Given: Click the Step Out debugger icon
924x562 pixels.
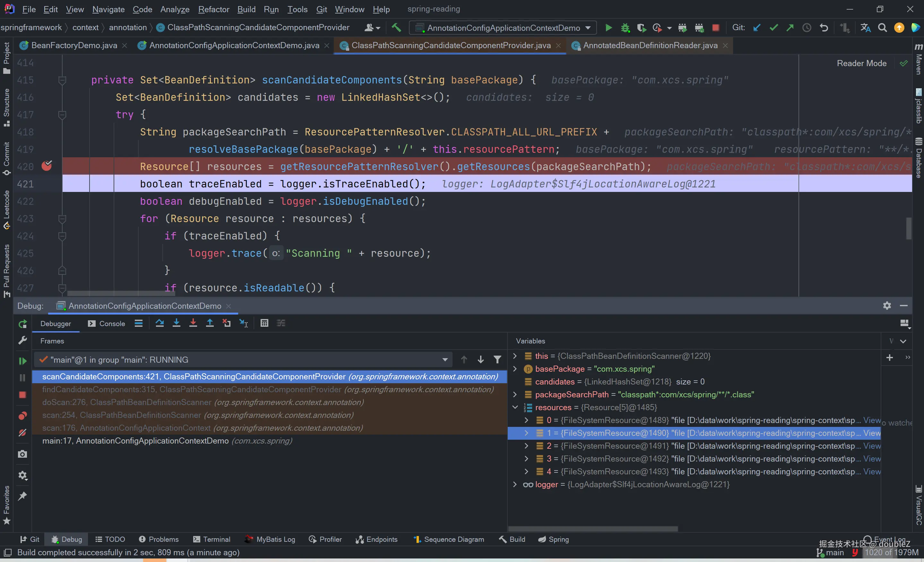Looking at the screenshot, I should (210, 323).
